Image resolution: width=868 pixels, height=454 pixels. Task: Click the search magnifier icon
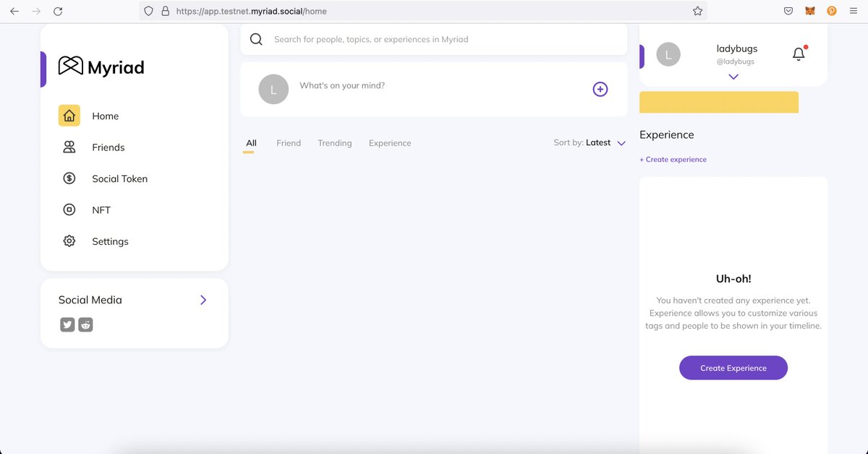click(x=256, y=39)
